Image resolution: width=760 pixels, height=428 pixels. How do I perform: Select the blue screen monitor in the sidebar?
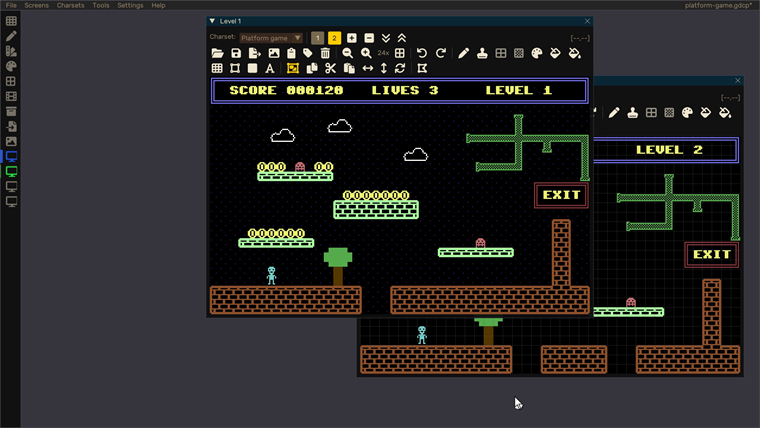[11, 156]
